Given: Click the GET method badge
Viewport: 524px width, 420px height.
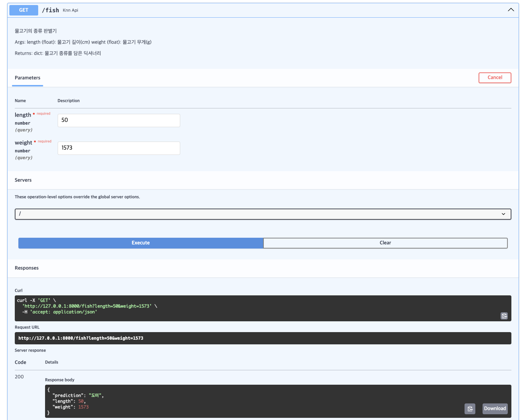Looking at the screenshot, I should (24, 10).
